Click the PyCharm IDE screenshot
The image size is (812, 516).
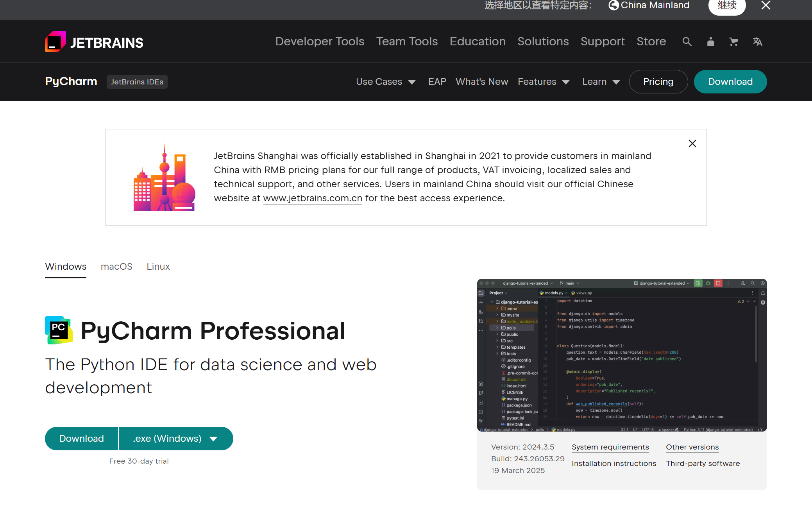[622, 355]
